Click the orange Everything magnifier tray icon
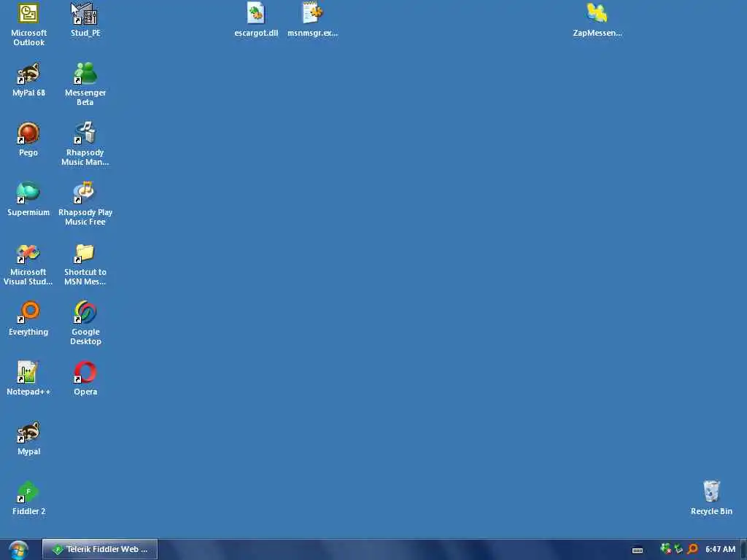Viewport: 747px width, 560px height. (x=692, y=549)
